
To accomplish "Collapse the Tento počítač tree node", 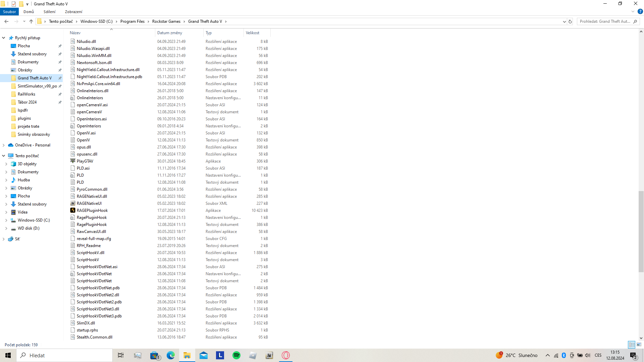I will (x=4, y=156).
